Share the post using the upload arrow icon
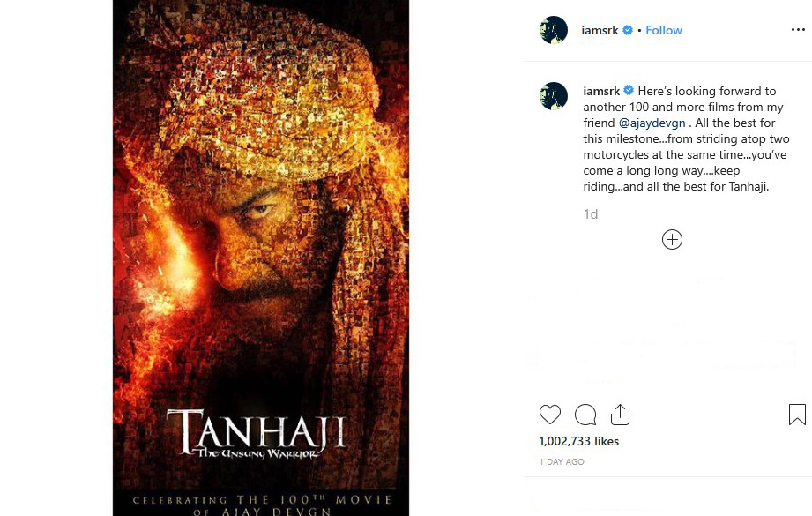The width and height of the screenshot is (812, 516). coord(620,415)
